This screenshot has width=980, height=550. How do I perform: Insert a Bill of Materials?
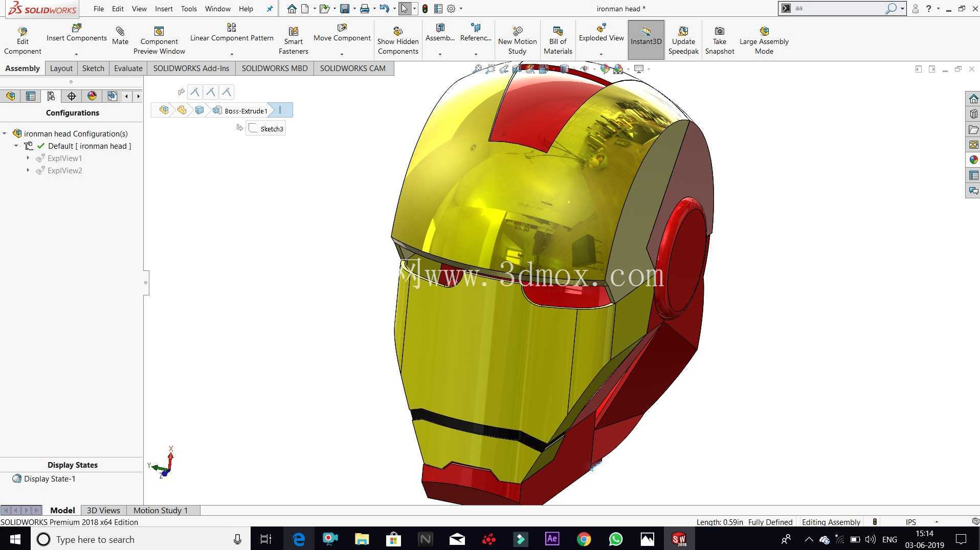pos(558,40)
